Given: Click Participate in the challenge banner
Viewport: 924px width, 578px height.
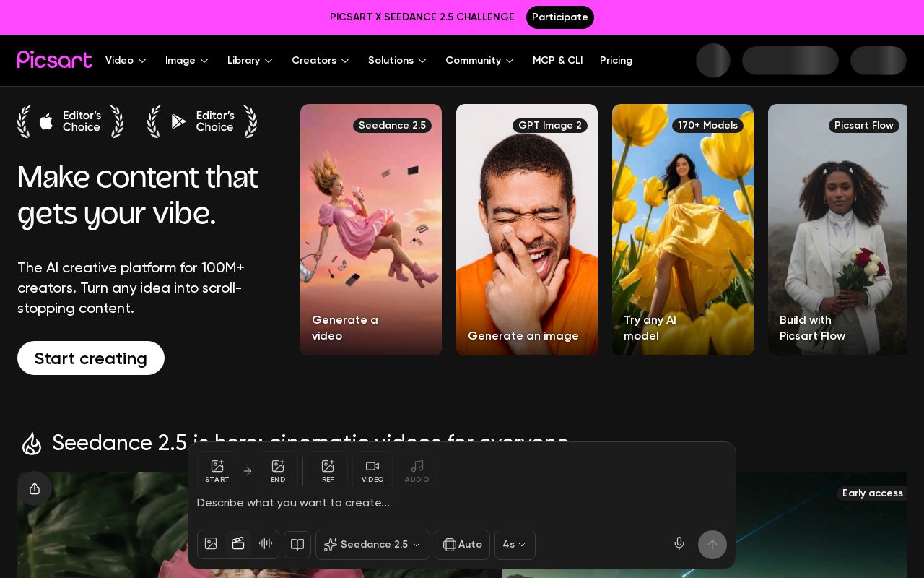Looking at the screenshot, I should coord(560,17).
